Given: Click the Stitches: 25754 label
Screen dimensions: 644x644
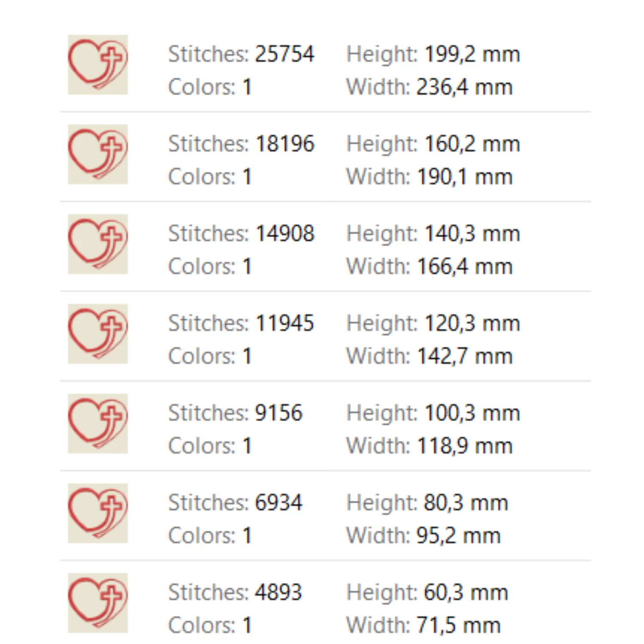Looking at the screenshot, I should click(241, 54).
